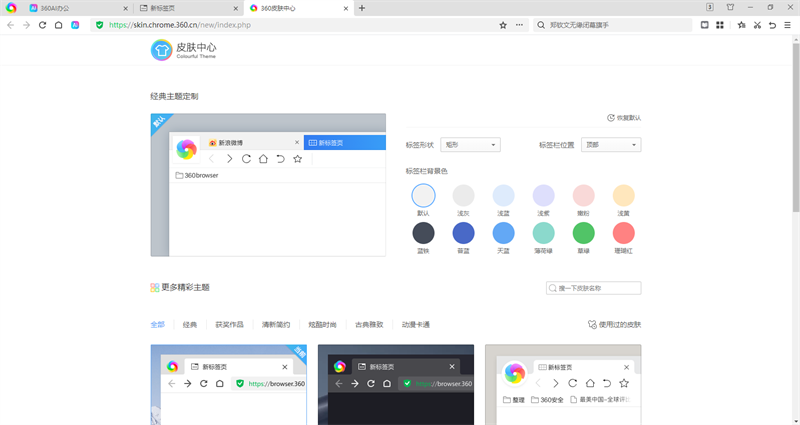Viewport: 800px width, 425px height.
Task: Open the browser hamburger main menu
Action: tap(788, 25)
